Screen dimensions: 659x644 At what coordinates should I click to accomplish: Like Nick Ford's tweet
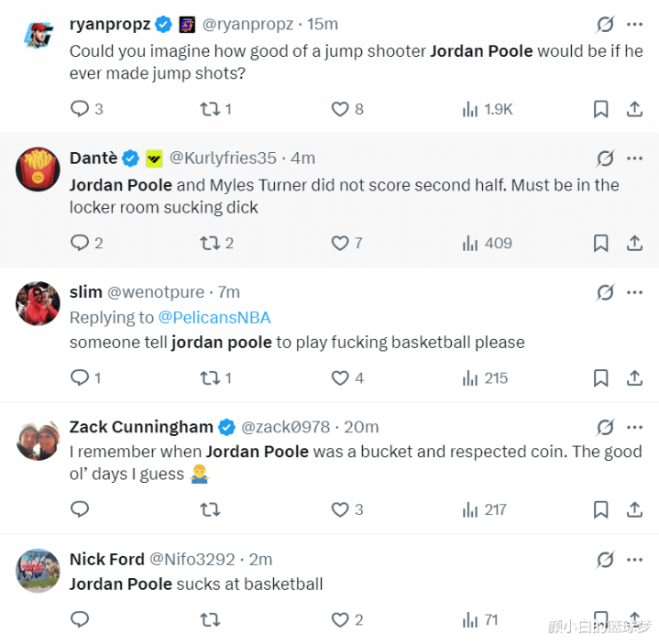[x=340, y=620]
